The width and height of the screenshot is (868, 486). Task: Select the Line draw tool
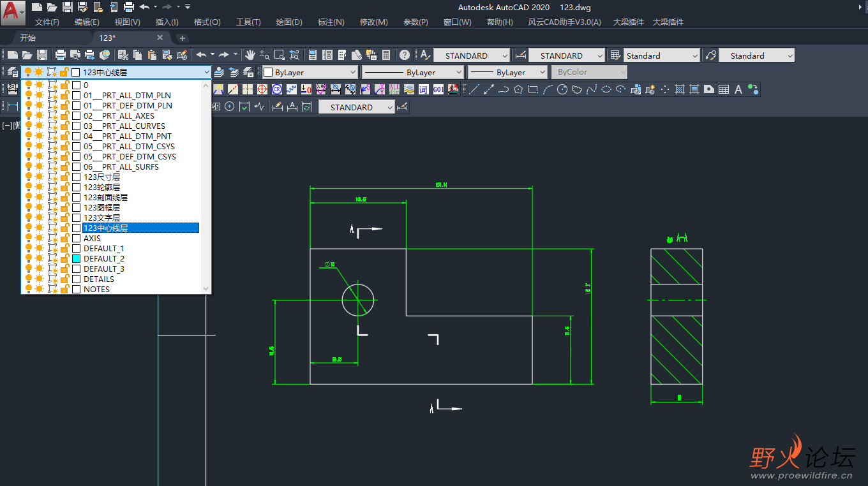click(x=474, y=89)
